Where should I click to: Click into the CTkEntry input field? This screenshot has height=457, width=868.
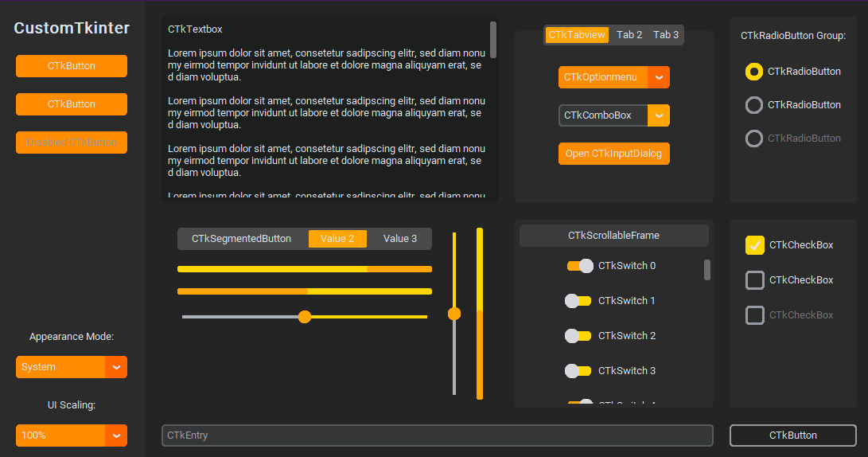pos(437,436)
